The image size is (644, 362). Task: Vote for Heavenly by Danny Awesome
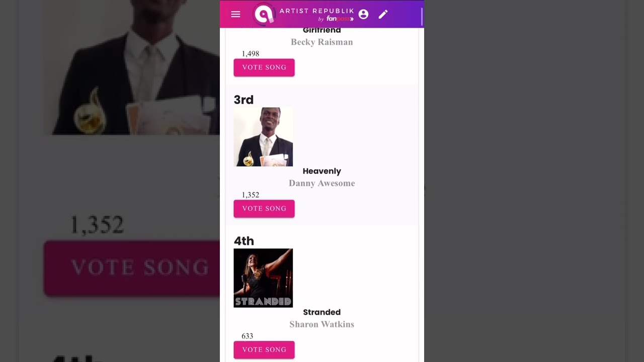[x=264, y=209]
